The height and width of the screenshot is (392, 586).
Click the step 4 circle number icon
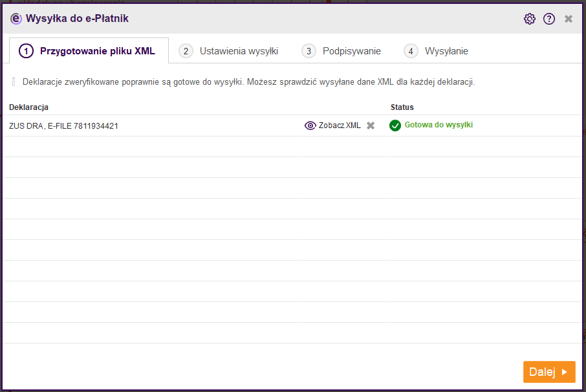click(x=411, y=51)
